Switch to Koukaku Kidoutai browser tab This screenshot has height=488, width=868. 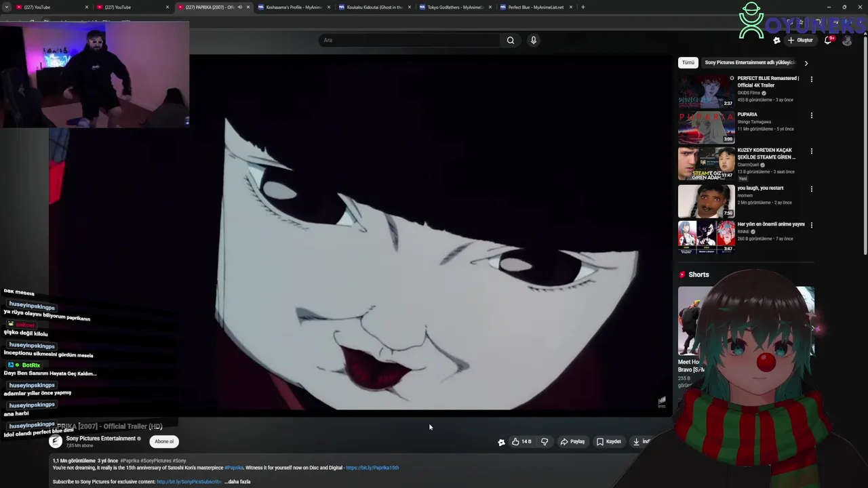(374, 7)
